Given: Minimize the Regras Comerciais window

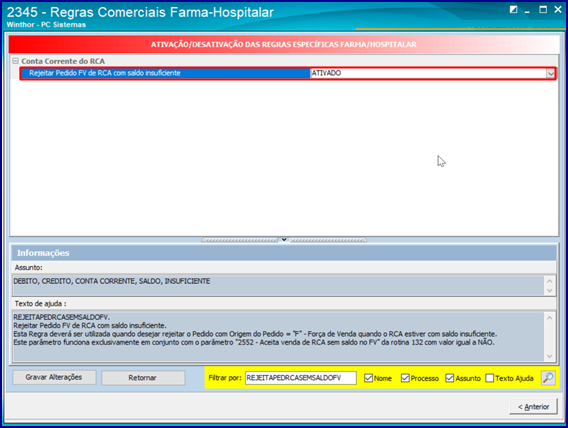Looking at the screenshot, I should pyautogui.click(x=527, y=11).
